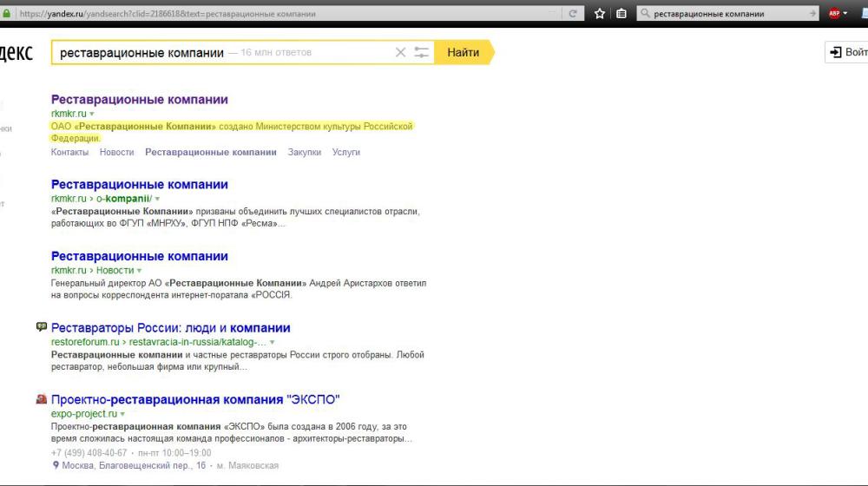Click the '16 млн ответов' results count
The width and height of the screenshot is (868, 486).
276,53
